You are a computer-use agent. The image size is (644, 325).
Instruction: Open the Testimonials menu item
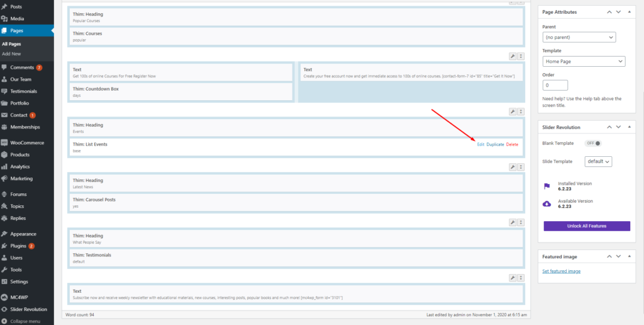pyautogui.click(x=26, y=91)
